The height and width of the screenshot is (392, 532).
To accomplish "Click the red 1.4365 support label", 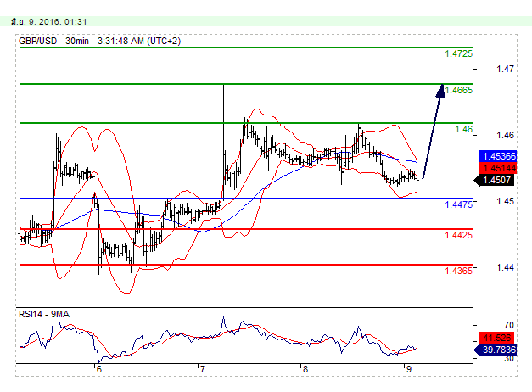I will point(458,271).
